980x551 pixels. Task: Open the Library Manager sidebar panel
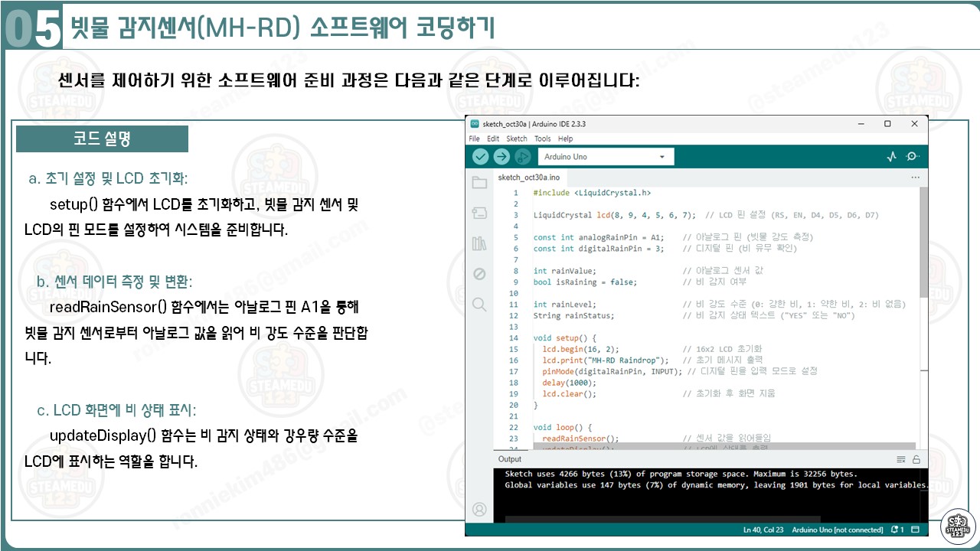[x=479, y=244]
